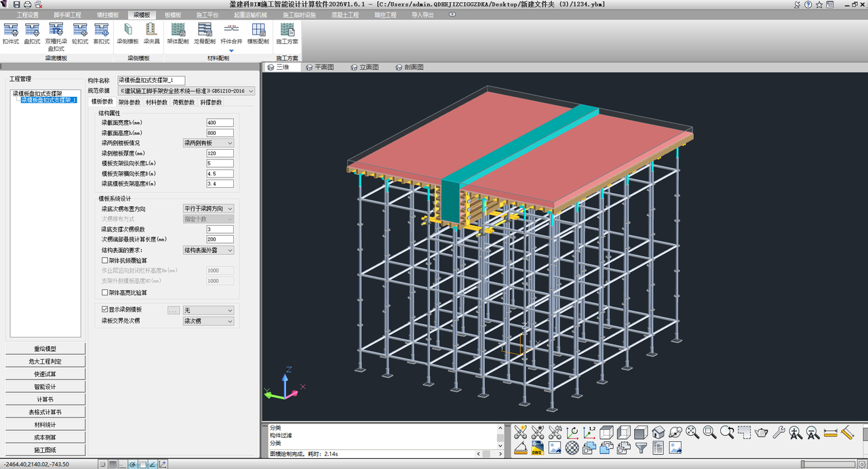The height and width of the screenshot is (469, 868).
Task: Uncheck 显示梁侧模板 checkbox
Action: click(104, 310)
